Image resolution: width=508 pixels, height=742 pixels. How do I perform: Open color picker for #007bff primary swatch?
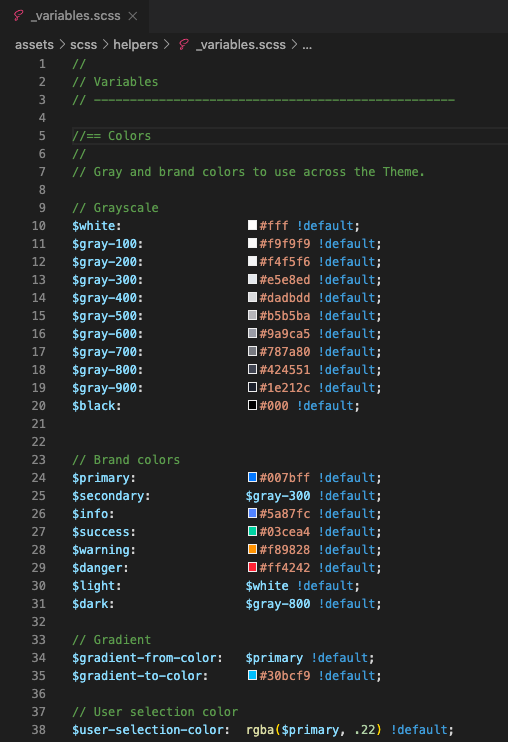253,477
